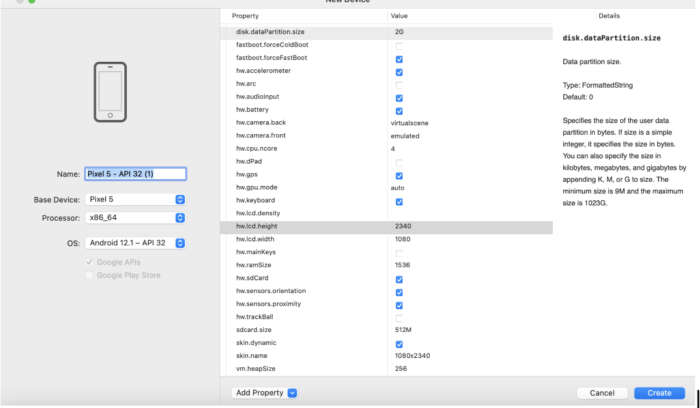Screen dimensions: 700x408
Task: Click the Name text field
Action: pos(135,174)
